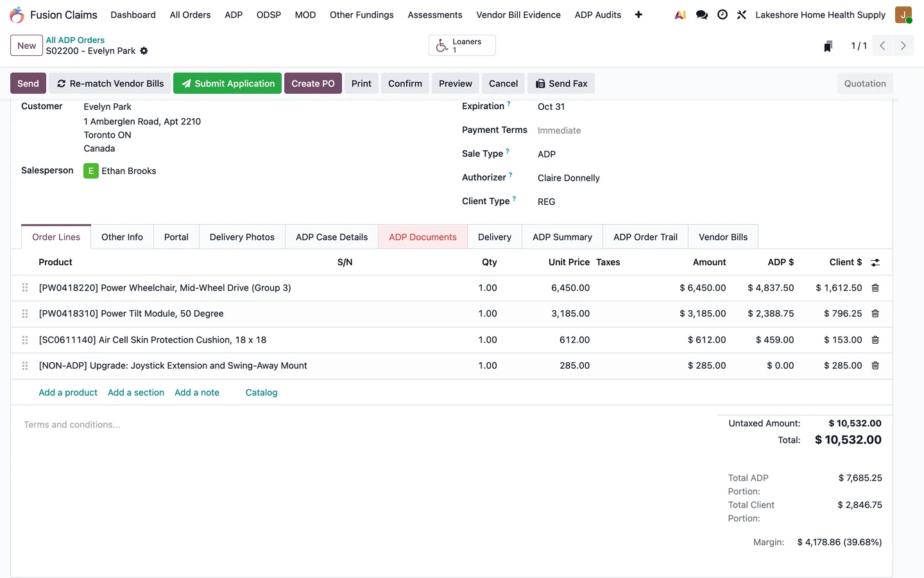This screenshot has height=578, width=924.
Task: Open the ODSP menu
Action: (x=269, y=15)
